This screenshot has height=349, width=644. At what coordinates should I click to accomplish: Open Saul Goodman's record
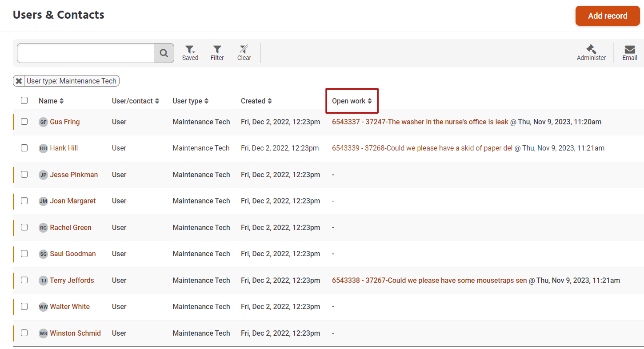tap(73, 254)
